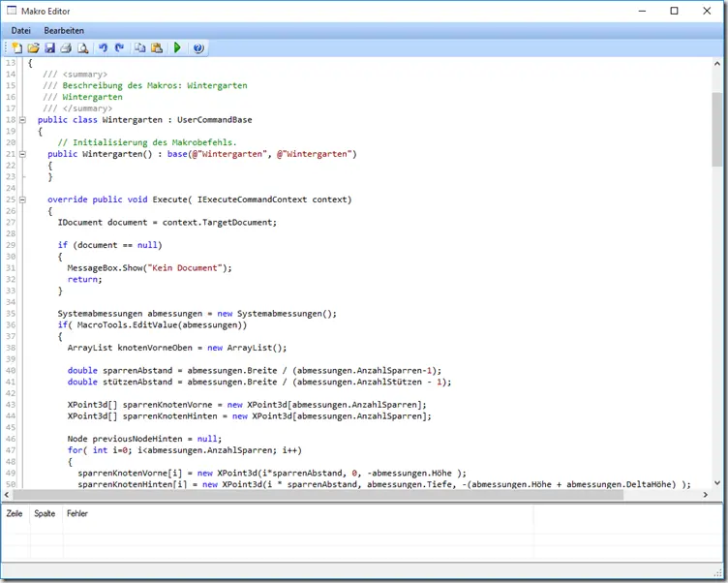Open the Datei menu
Viewport: 728px width, 583px height.
pos(21,31)
